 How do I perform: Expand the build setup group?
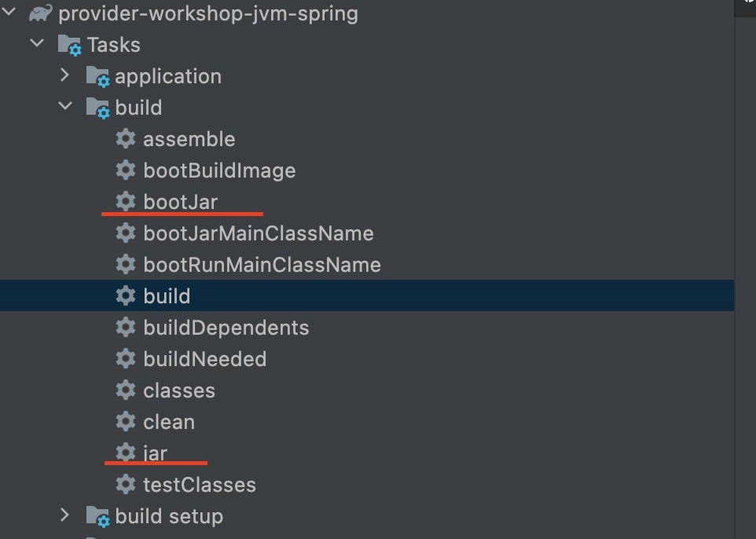pyautogui.click(x=65, y=516)
